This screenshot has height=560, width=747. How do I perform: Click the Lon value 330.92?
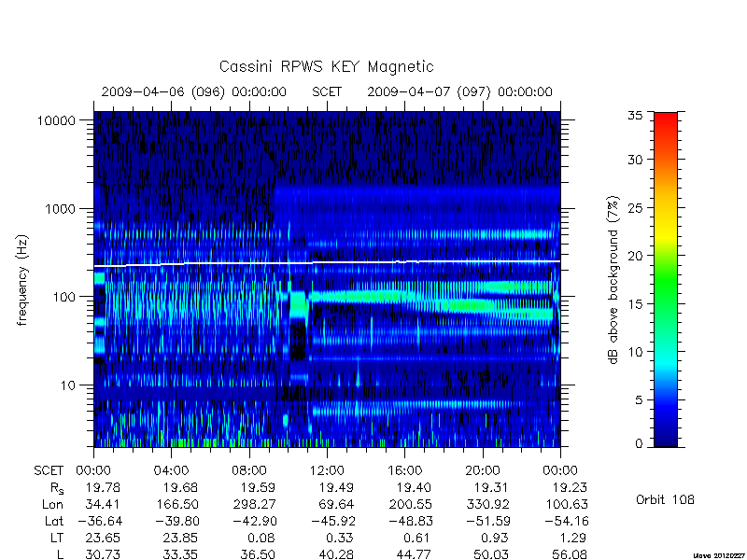(486, 504)
